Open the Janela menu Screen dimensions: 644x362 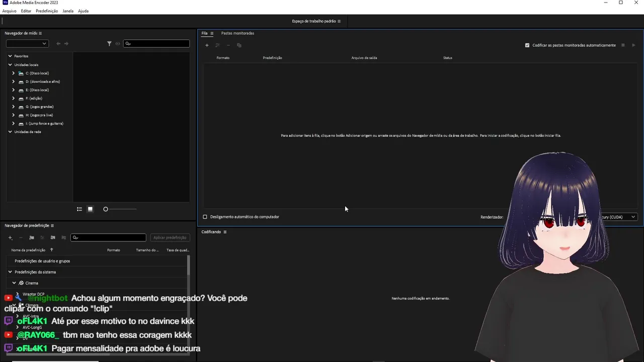point(68,11)
